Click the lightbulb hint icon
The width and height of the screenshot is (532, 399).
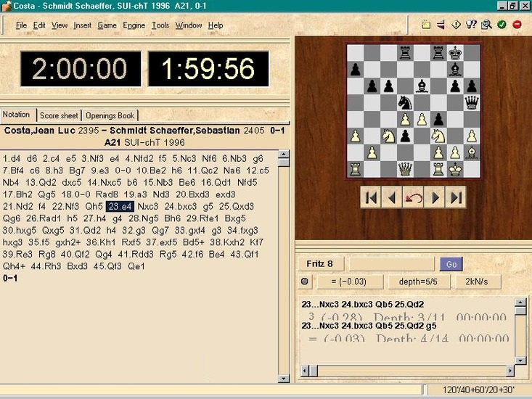click(471, 25)
